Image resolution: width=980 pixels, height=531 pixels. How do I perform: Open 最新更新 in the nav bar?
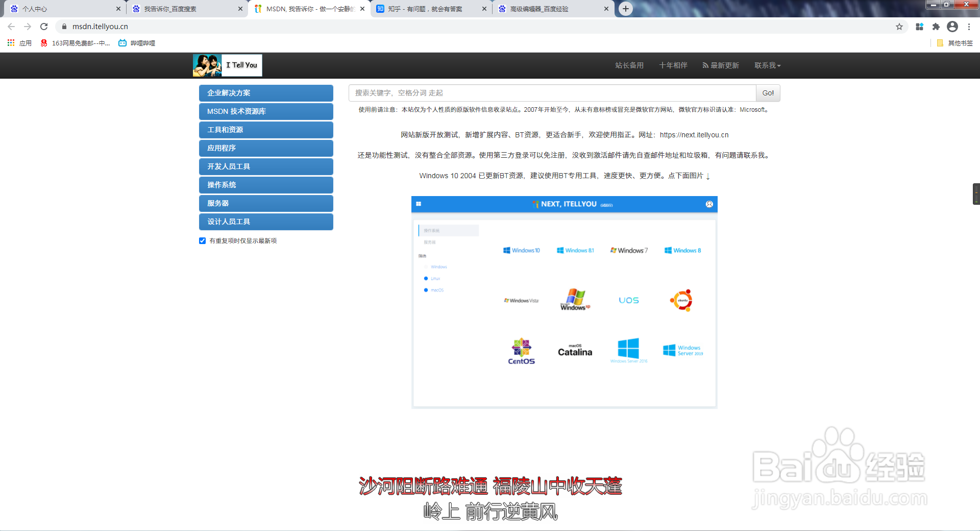(721, 65)
